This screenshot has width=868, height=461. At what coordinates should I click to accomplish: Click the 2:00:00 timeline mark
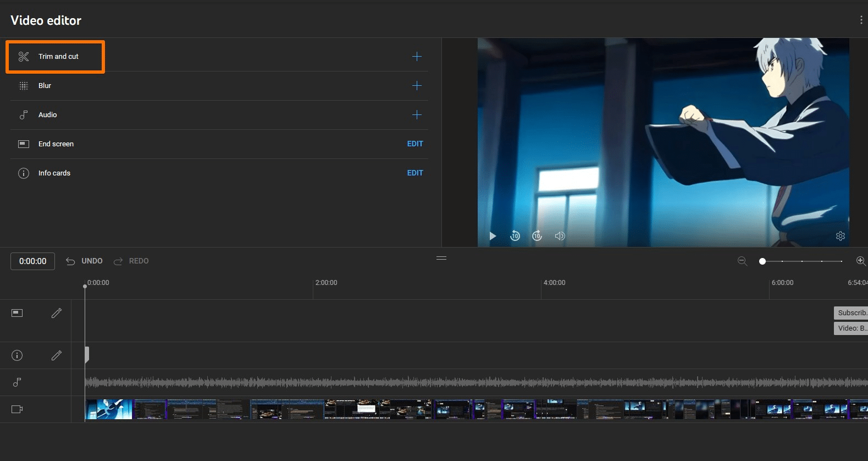tap(326, 283)
